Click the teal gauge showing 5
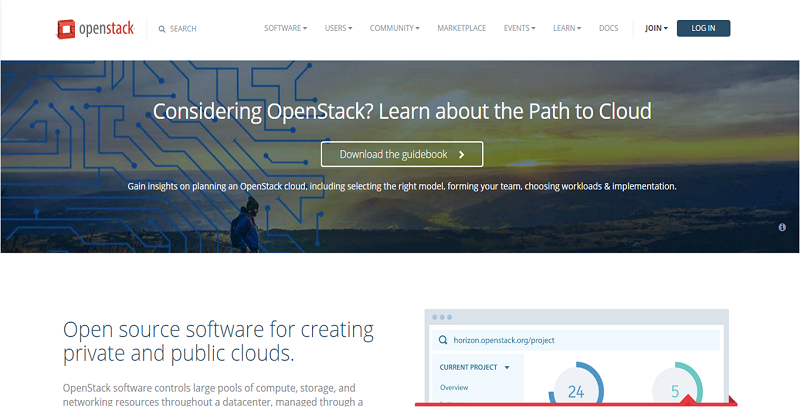Viewport: 800px width, 407px height. tap(677, 384)
